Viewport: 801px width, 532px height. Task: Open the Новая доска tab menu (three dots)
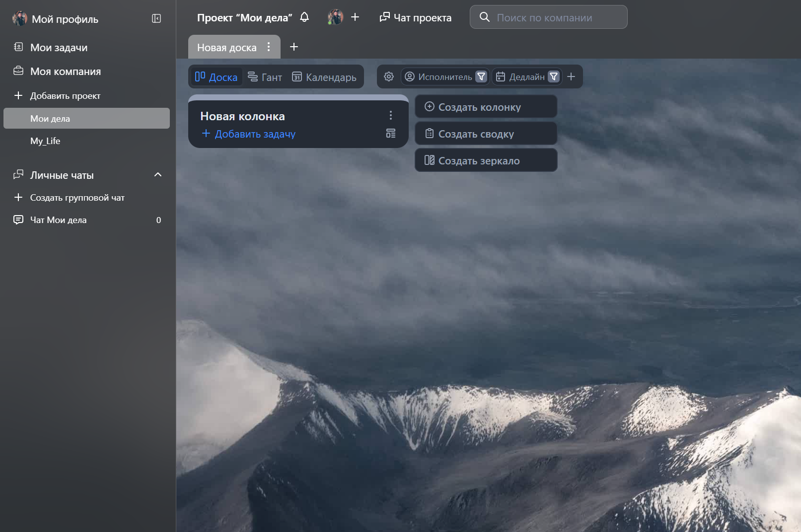point(269,47)
